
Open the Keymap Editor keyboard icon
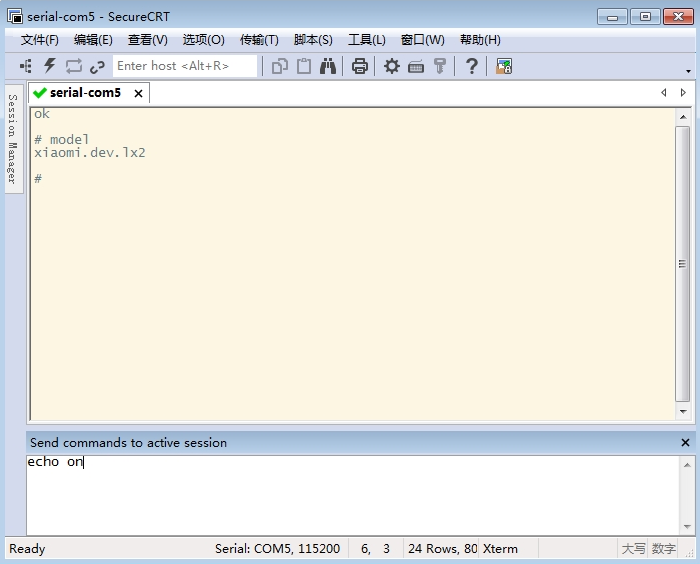coord(416,67)
